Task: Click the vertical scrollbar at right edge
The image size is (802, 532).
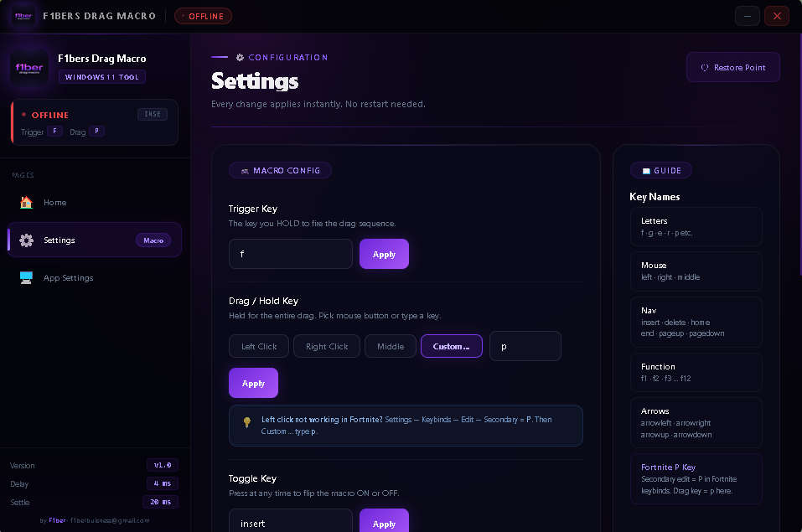Action: (x=799, y=153)
